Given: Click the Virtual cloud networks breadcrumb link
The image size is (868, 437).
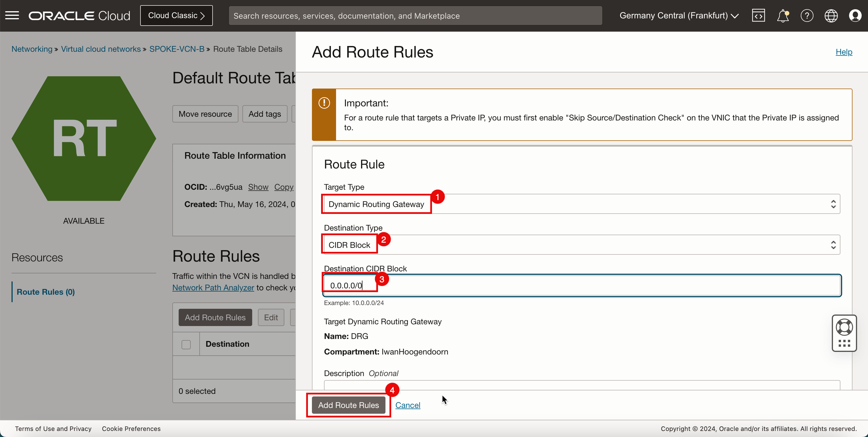Looking at the screenshot, I should tap(101, 50).
